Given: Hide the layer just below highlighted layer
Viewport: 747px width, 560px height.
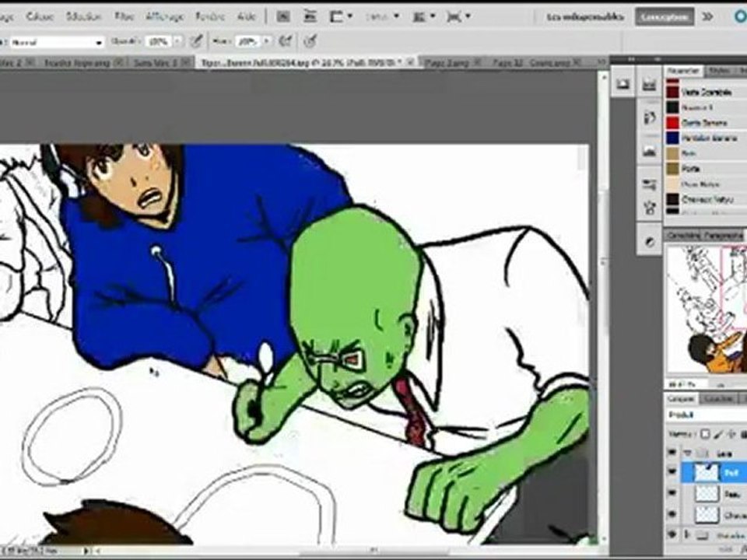Looking at the screenshot, I should pyautogui.click(x=672, y=493).
